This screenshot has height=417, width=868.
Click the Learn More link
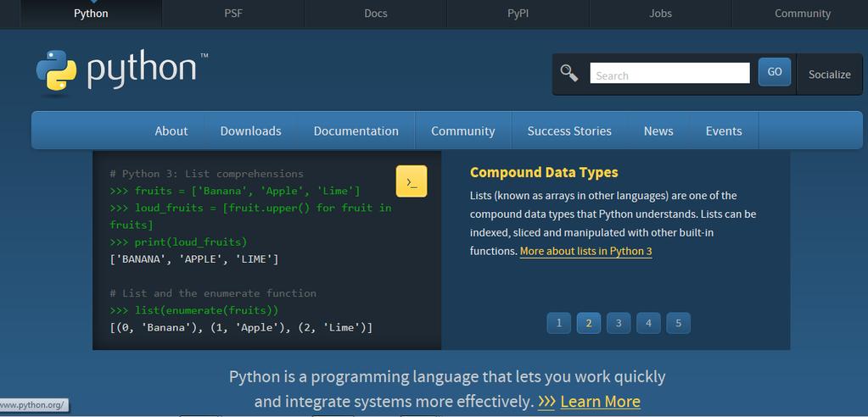[x=600, y=401]
